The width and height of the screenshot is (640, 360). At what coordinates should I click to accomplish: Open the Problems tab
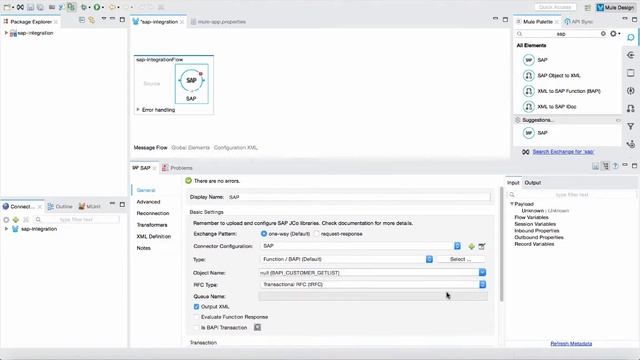177,168
